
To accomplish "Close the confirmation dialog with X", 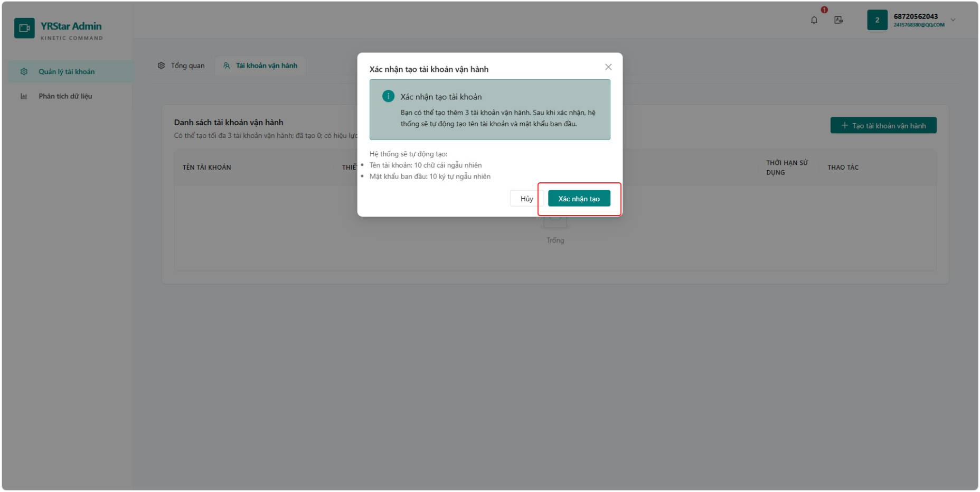I will 608,67.
